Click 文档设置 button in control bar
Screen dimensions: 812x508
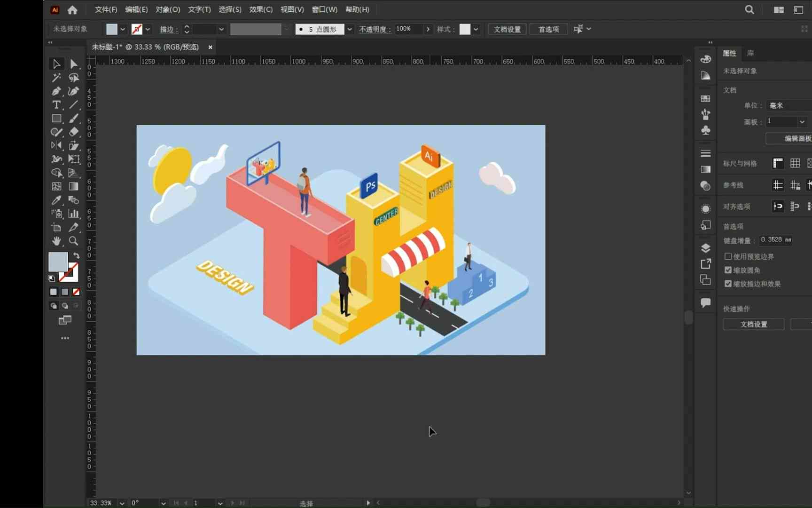pyautogui.click(x=507, y=29)
